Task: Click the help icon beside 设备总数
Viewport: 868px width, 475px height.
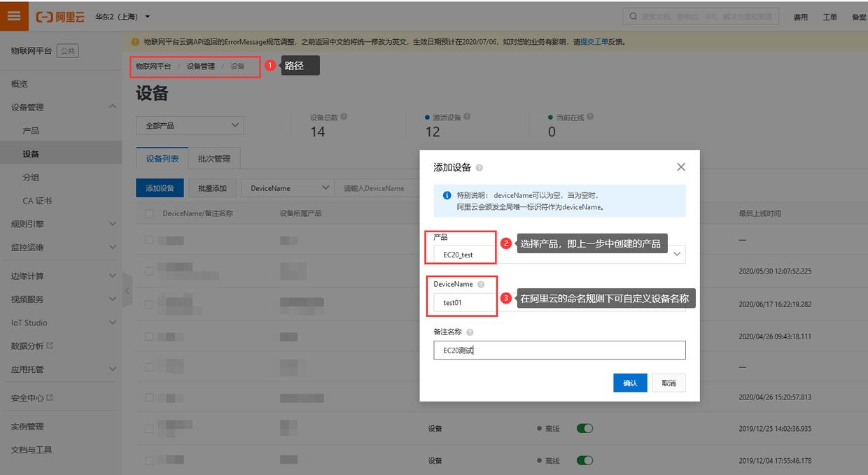Action: click(x=344, y=116)
